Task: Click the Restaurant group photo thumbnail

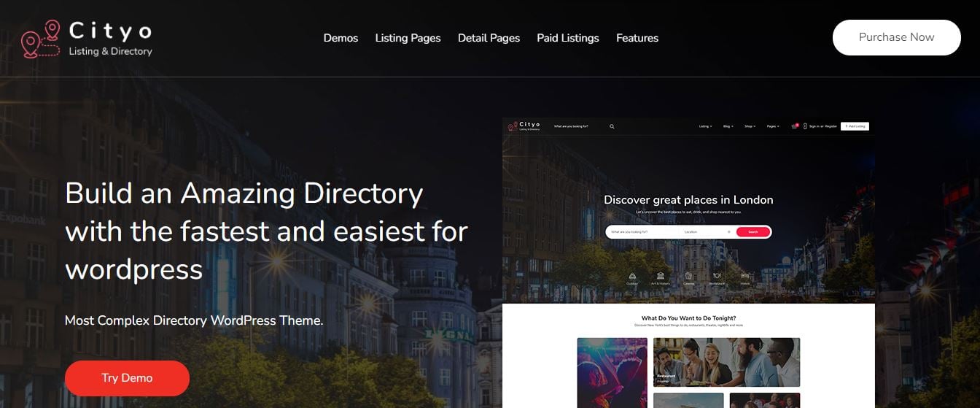Action: tap(726, 362)
